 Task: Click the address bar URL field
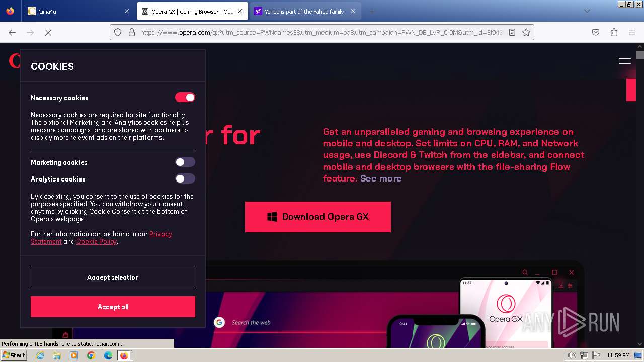[321, 32]
